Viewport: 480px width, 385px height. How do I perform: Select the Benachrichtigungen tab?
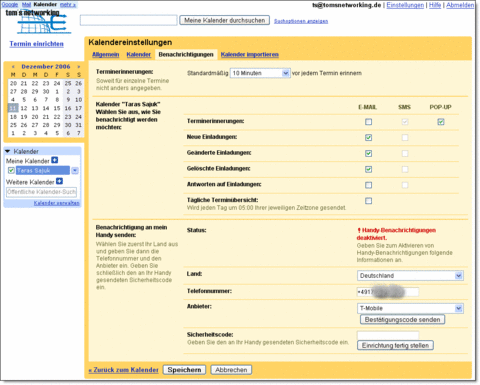pos(186,54)
